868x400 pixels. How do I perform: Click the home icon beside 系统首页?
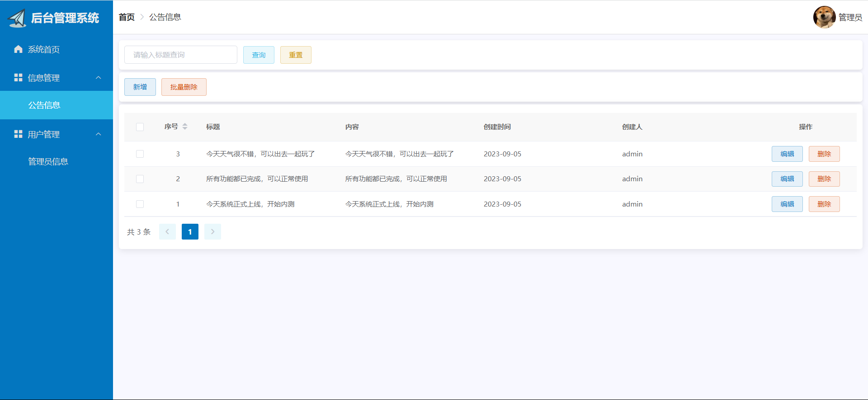[18, 49]
